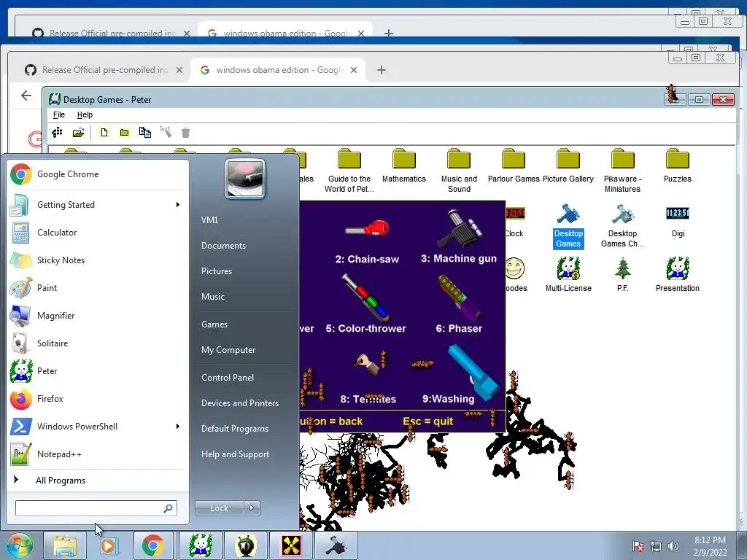Expand Getting Started submenu arrow
Viewport: 747px width, 560px height.
178,205
